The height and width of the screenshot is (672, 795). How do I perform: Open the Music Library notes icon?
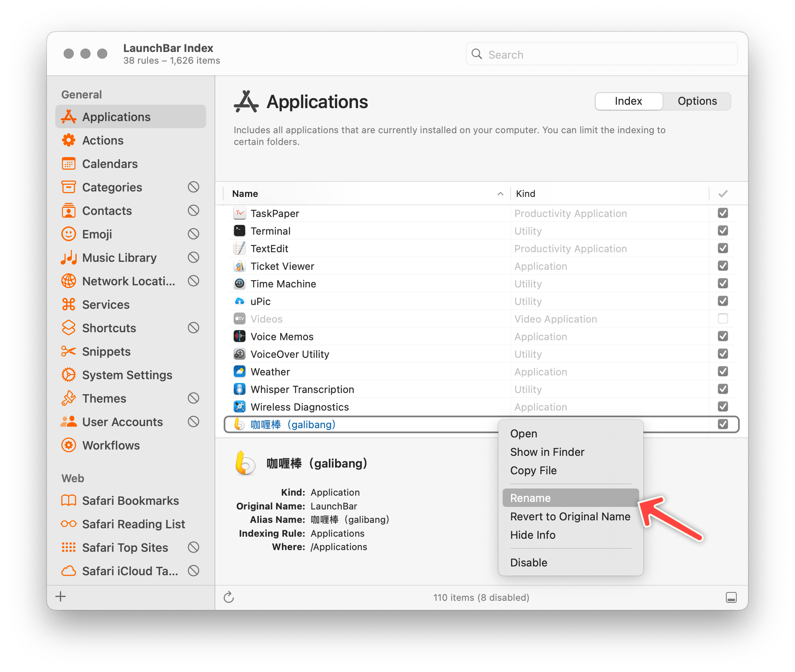click(x=69, y=258)
